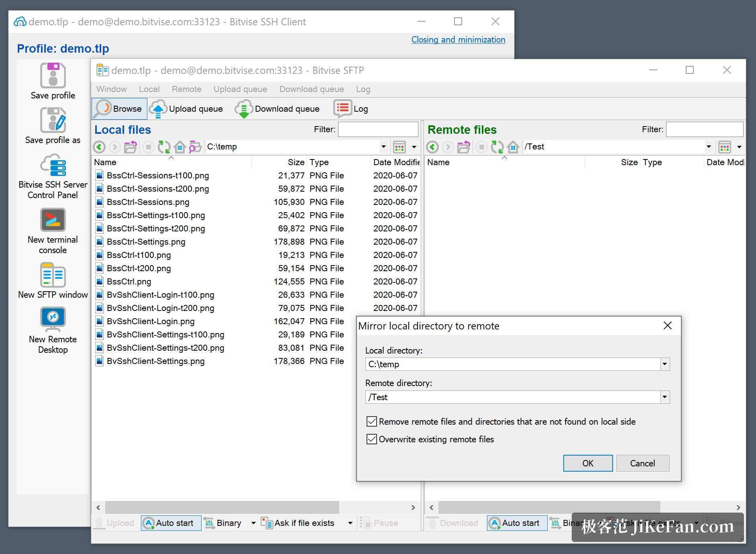
Task: Click the stop icon in Local files toolbar
Action: [x=149, y=147]
